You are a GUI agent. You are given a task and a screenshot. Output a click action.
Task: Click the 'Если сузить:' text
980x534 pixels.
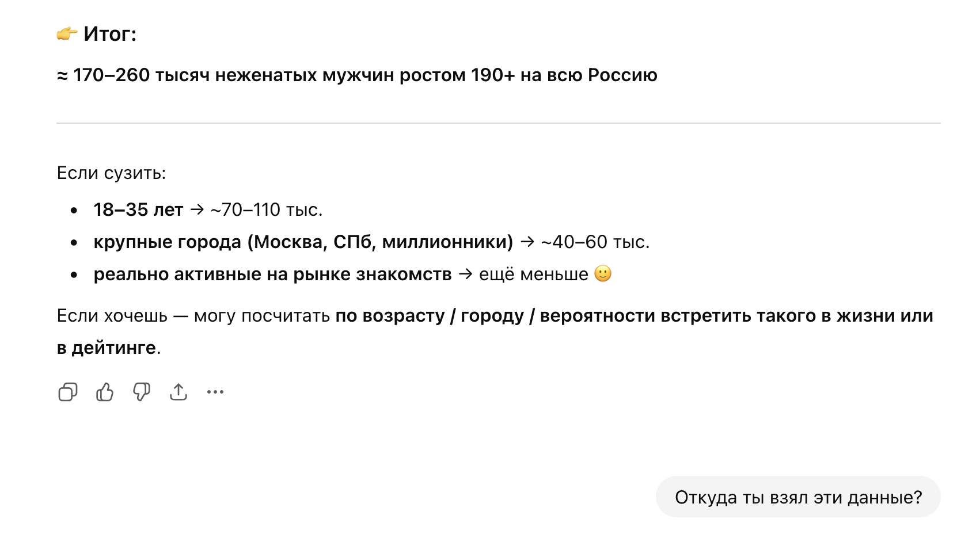(111, 173)
